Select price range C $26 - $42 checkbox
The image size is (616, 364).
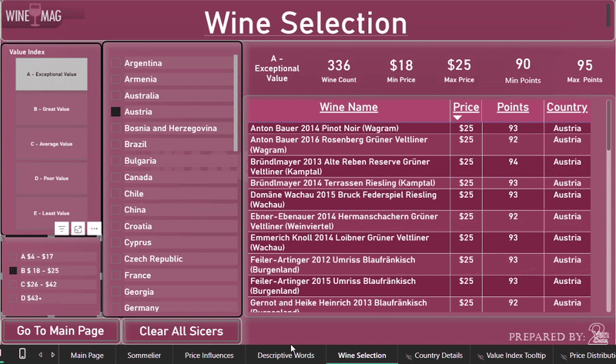[x=13, y=284]
